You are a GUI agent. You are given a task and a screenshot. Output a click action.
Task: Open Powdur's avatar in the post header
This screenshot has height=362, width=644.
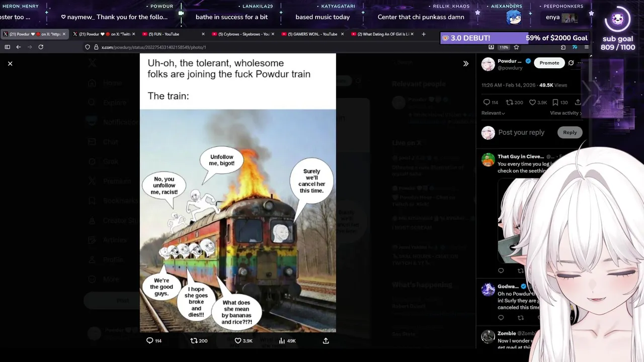pyautogui.click(x=488, y=64)
